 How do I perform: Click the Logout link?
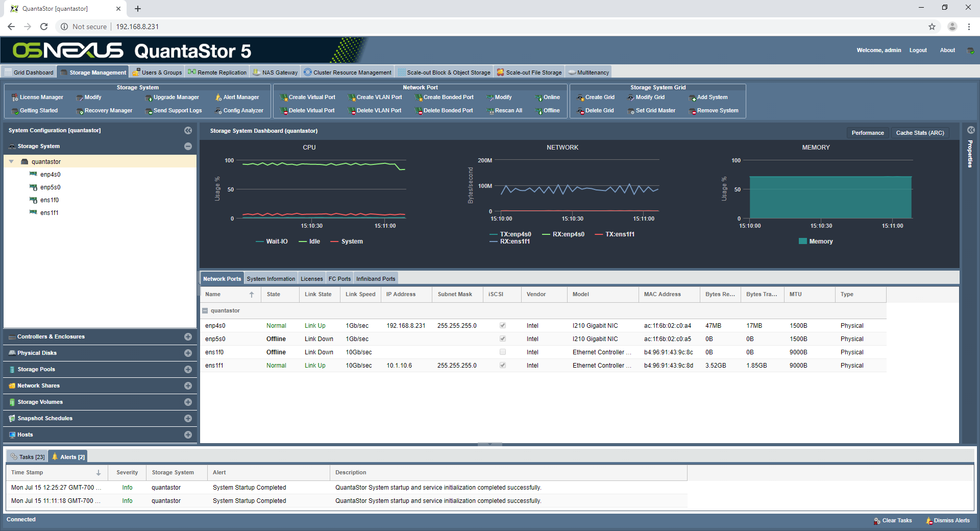[918, 50]
